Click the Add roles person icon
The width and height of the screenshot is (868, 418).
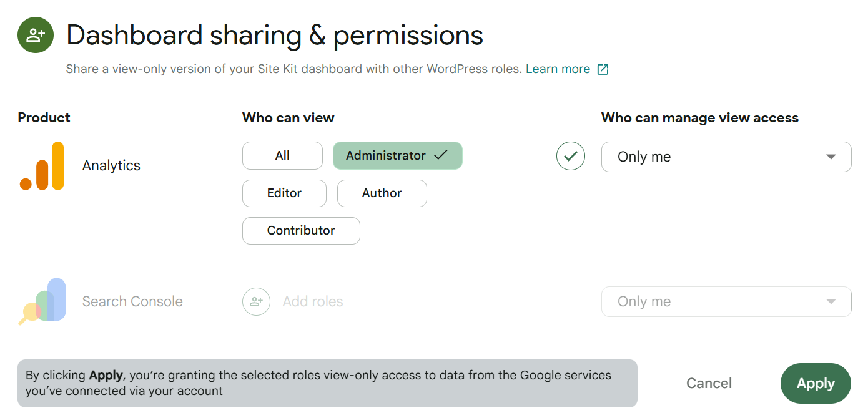click(256, 302)
